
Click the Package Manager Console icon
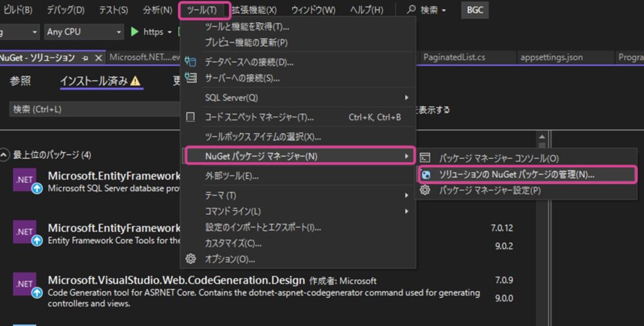coord(426,158)
